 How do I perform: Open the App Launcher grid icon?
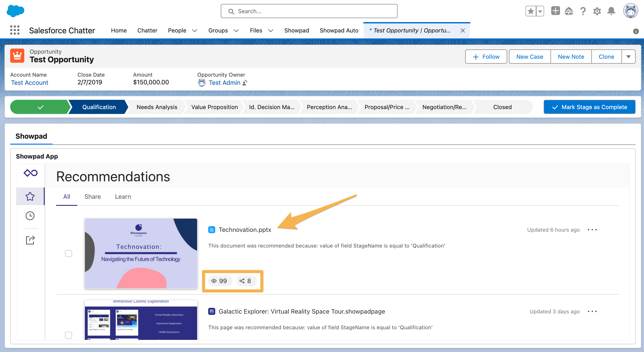[15, 30]
